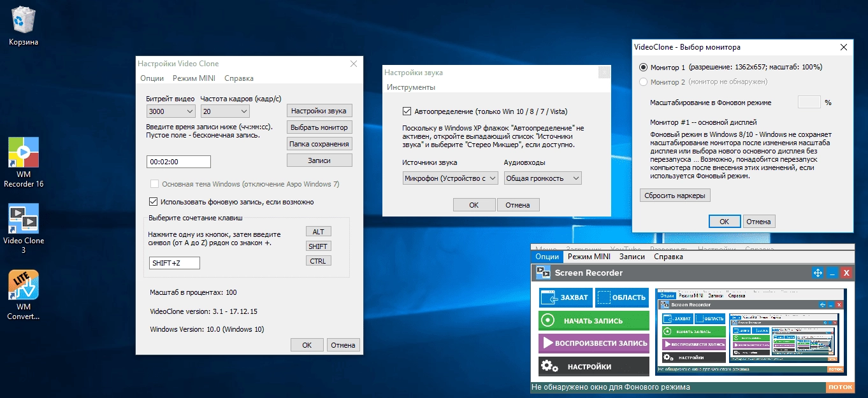Toggle 'Основная тема Windows' checkbox
This screenshot has height=398, width=868.
[153, 184]
